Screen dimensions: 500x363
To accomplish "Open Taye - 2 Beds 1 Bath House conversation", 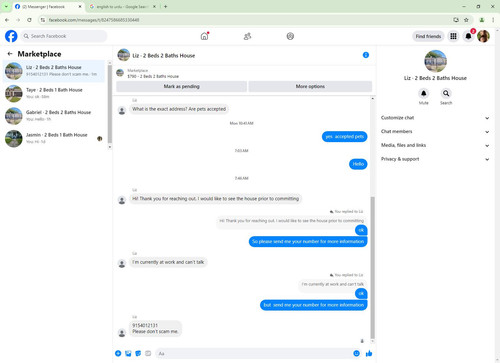I will click(54, 93).
